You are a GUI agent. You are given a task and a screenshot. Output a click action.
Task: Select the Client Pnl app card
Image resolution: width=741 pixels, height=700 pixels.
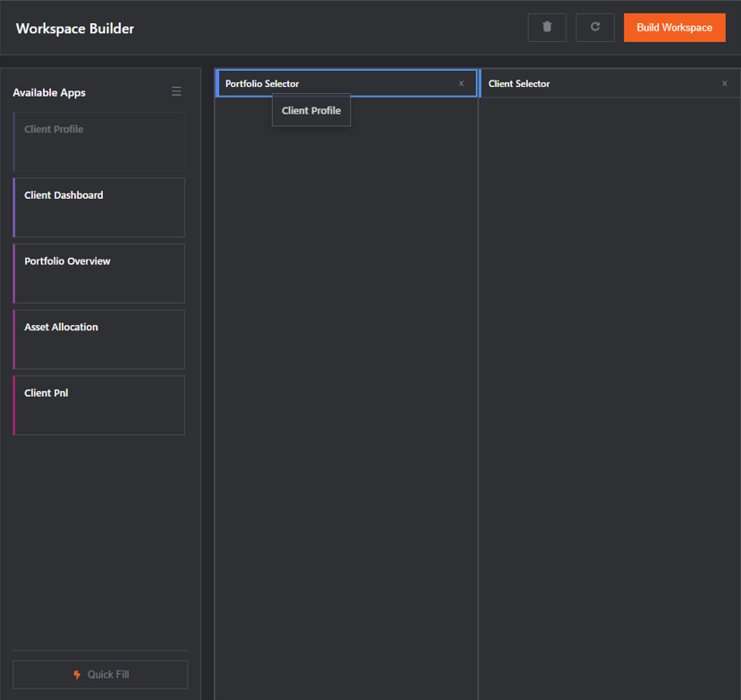click(98, 405)
